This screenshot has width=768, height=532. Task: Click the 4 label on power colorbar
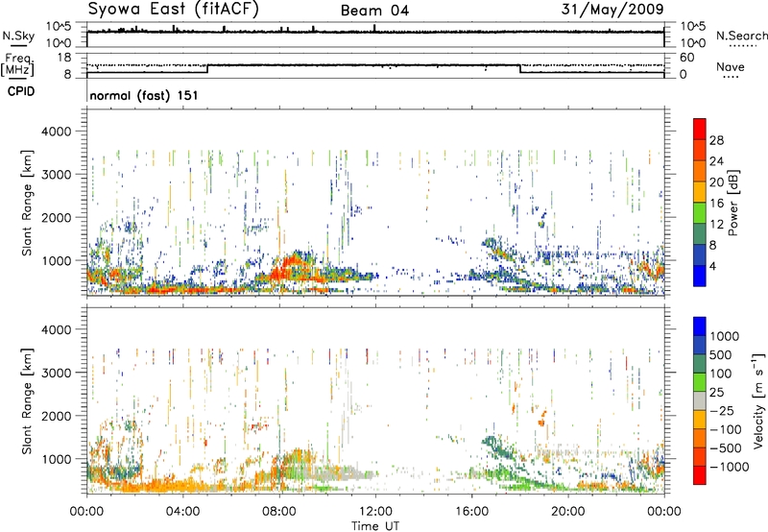[713, 266]
